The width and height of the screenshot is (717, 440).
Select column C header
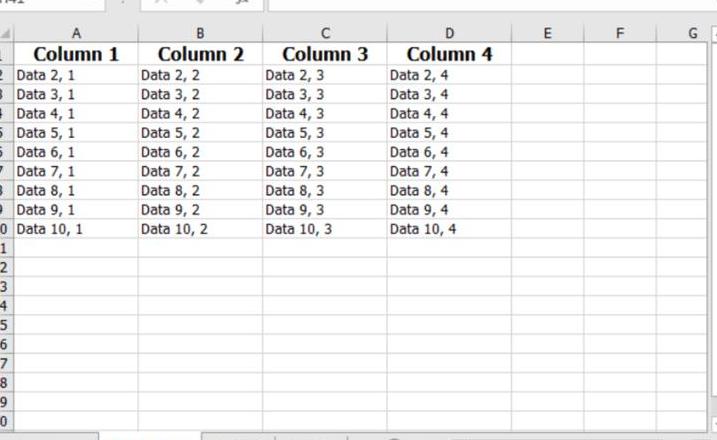(325, 33)
